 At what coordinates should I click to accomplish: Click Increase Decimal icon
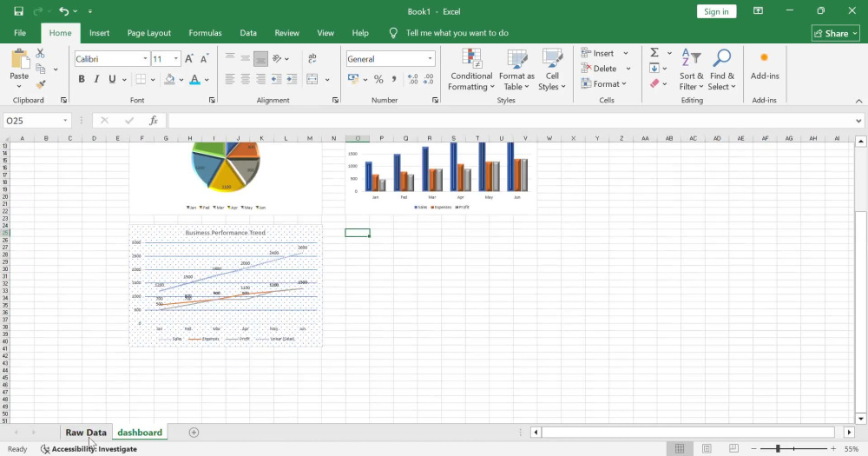click(x=413, y=79)
